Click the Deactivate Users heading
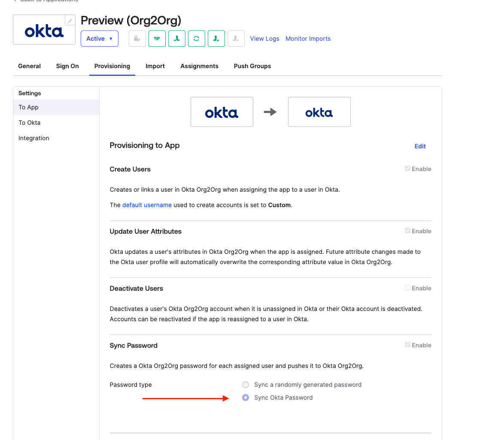The image size is (504, 440). point(136,289)
